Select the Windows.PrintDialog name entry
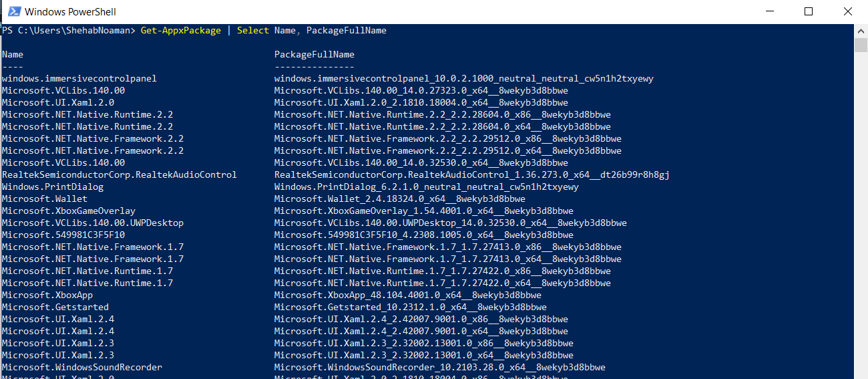868x379 pixels. pyautogui.click(x=53, y=187)
